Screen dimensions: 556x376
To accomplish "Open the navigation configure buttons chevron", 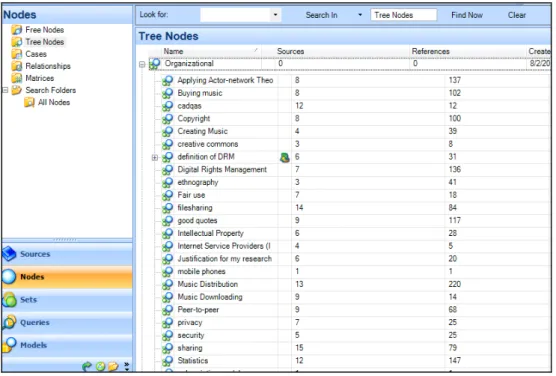I will click(x=127, y=366).
